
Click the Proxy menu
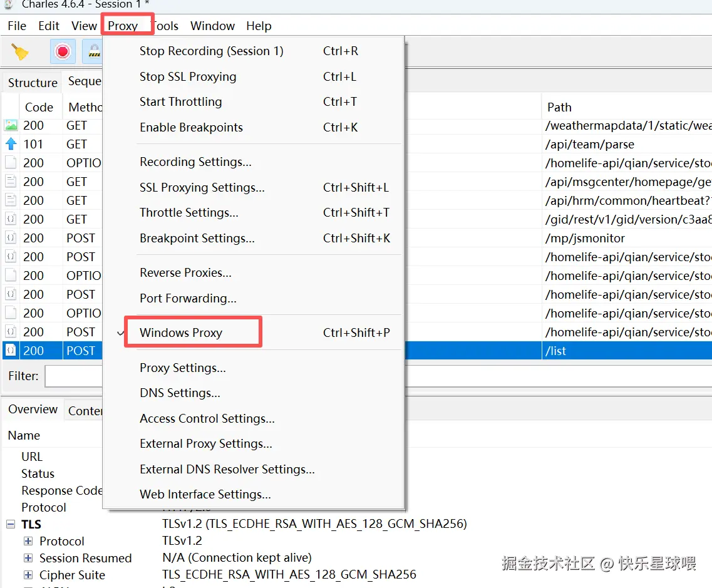pyautogui.click(x=123, y=26)
